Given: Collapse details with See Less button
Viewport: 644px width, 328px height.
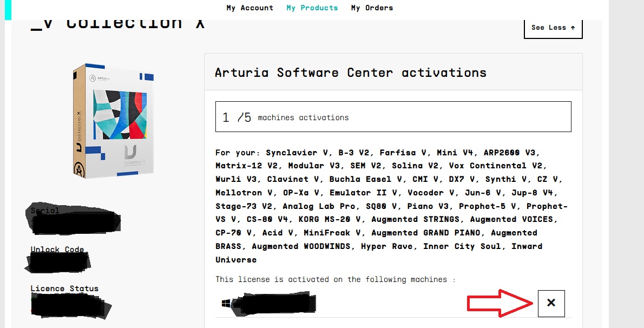Looking at the screenshot, I should (553, 28).
